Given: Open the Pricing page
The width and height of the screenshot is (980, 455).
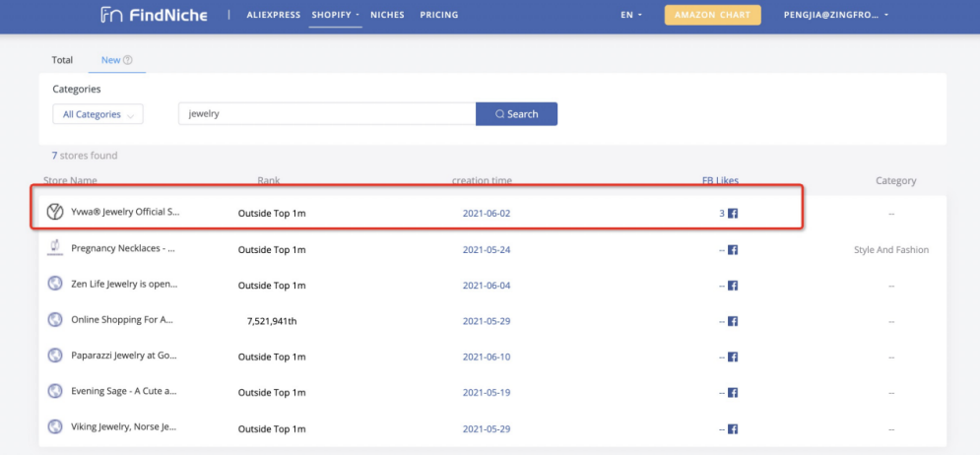Looking at the screenshot, I should pyautogui.click(x=438, y=15).
